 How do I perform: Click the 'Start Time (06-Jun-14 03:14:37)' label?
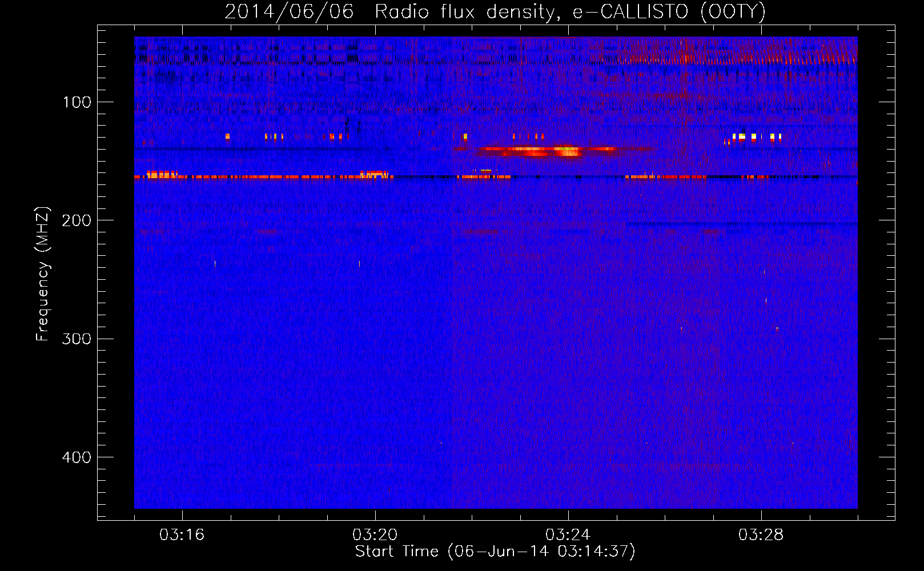pos(495,552)
